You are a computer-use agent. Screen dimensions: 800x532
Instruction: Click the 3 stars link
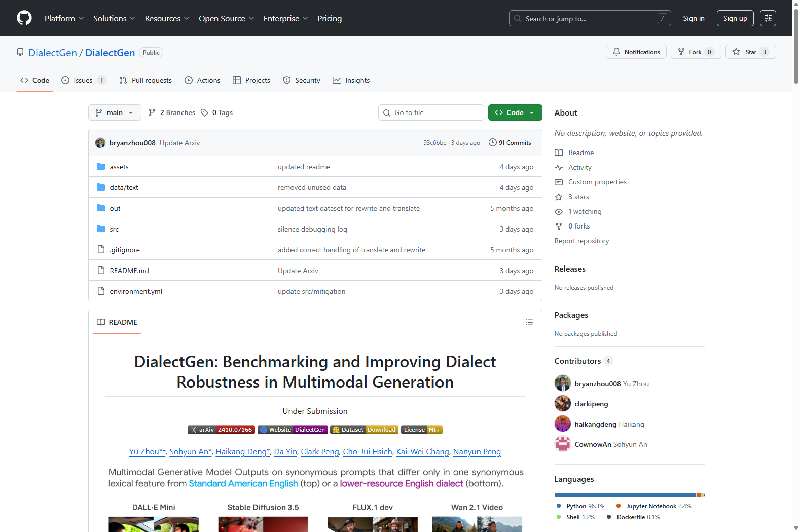(x=578, y=197)
